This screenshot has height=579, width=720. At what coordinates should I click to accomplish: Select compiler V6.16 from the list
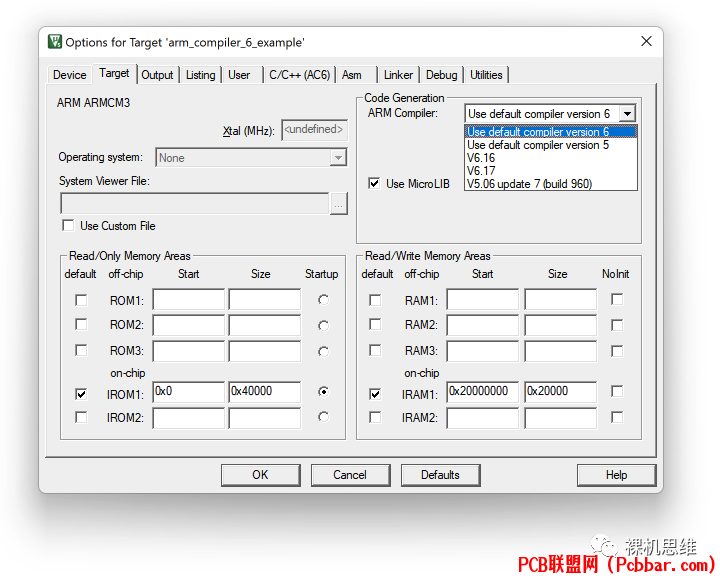pyautogui.click(x=551, y=158)
